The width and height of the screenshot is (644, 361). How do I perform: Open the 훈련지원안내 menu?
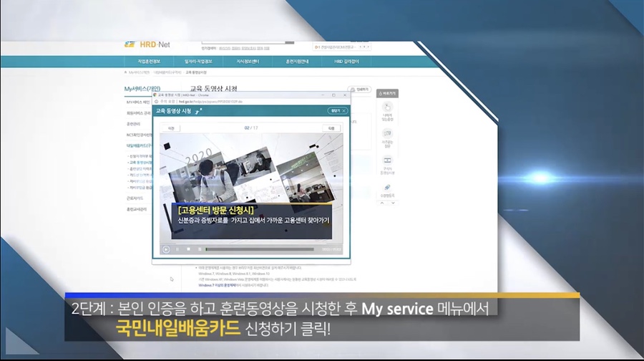click(297, 62)
